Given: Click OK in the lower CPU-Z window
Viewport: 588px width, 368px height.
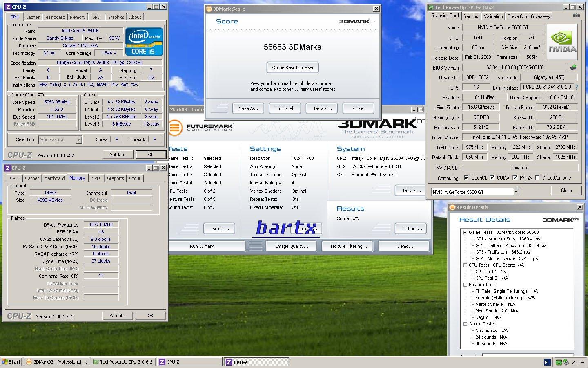Looking at the screenshot, I should pyautogui.click(x=150, y=316).
